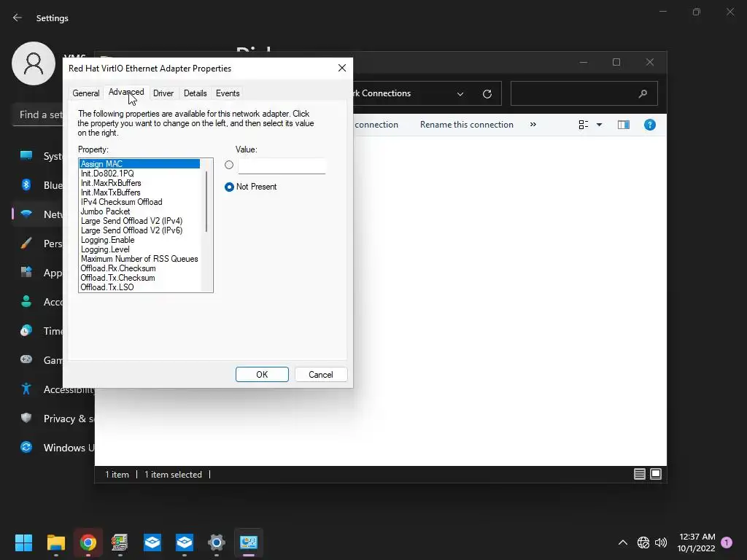747x560 pixels.
Task: Open Accounts icon in Settings sidebar
Action: (x=26, y=301)
